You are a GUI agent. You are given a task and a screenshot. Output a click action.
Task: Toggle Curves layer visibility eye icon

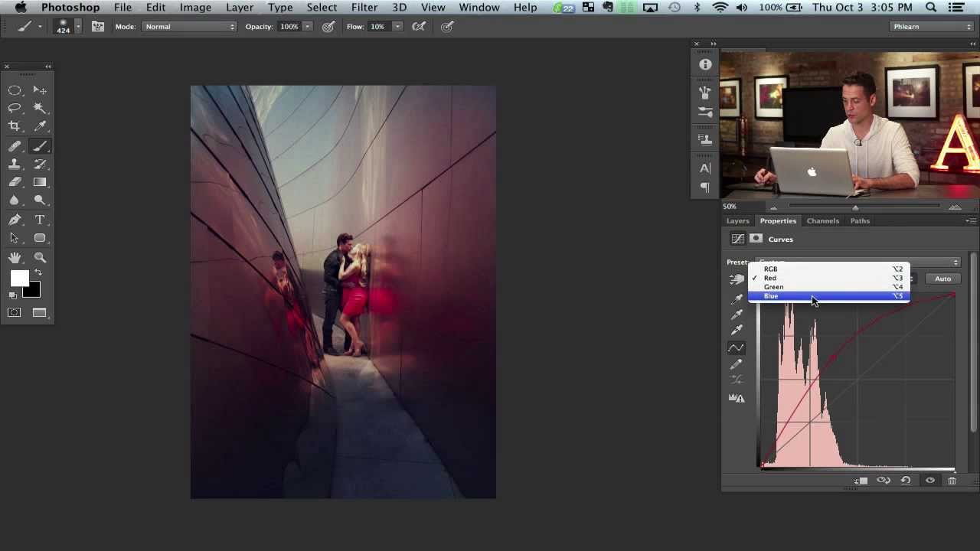929,481
